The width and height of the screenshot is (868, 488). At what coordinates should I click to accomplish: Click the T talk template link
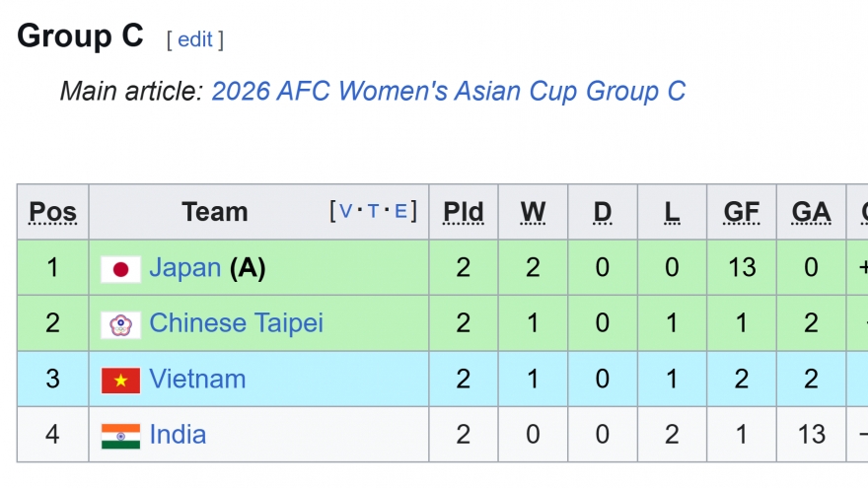[373, 211]
